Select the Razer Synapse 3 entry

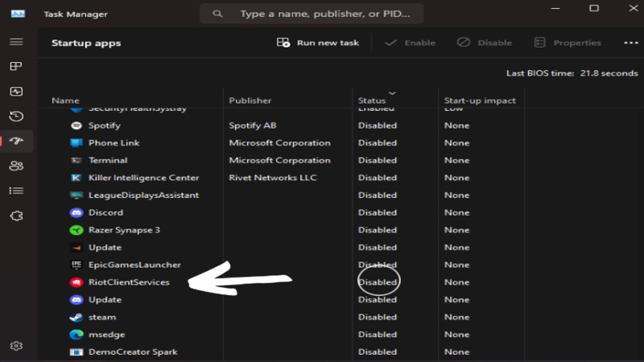click(x=124, y=230)
